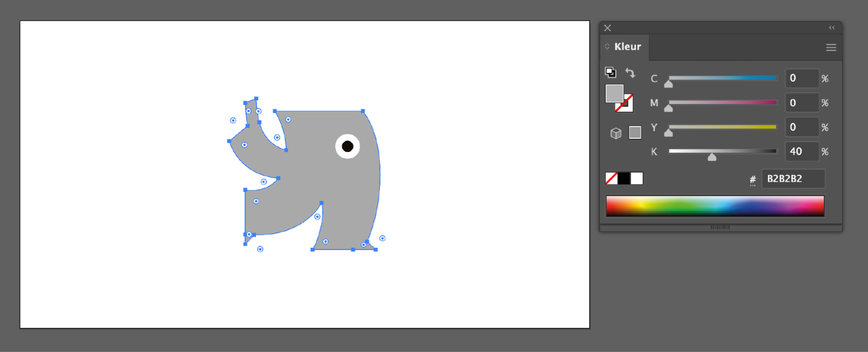Close the Kleur panel
This screenshot has height=352, width=868.
click(x=608, y=28)
